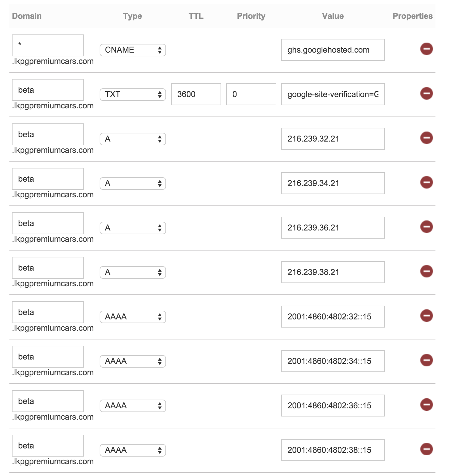Delete the A record 216.239.38.21
The height and width of the screenshot is (476, 453).
426,271
